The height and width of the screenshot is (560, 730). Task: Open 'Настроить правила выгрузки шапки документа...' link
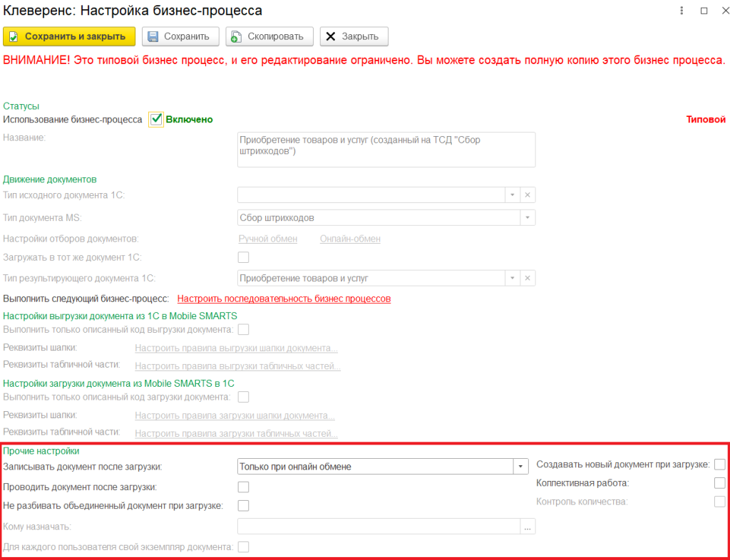(236, 348)
